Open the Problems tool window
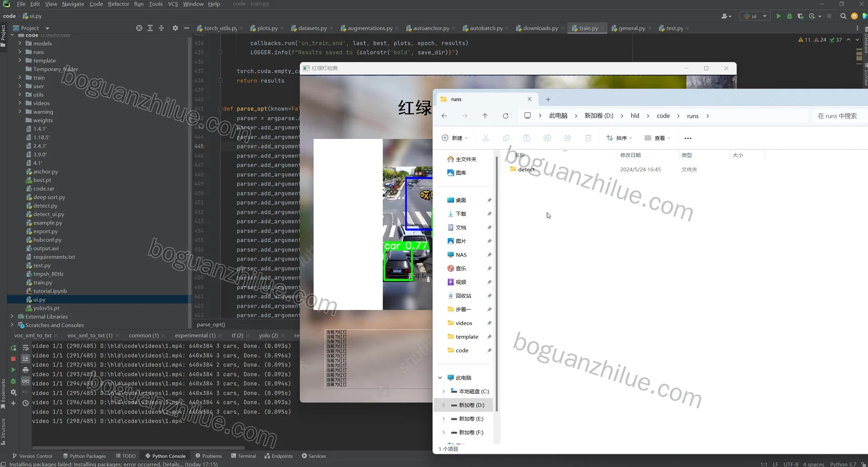This screenshot has width=868, height=467. pos(208,456)
